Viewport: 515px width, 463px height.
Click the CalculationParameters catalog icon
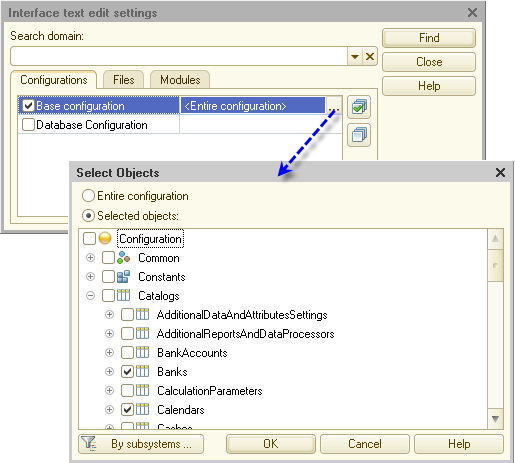143,391
